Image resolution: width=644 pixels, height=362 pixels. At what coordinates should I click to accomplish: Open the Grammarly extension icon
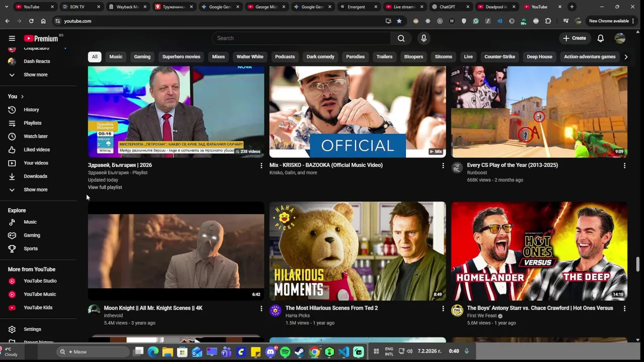pyautogui.click(x=475, y=21)
